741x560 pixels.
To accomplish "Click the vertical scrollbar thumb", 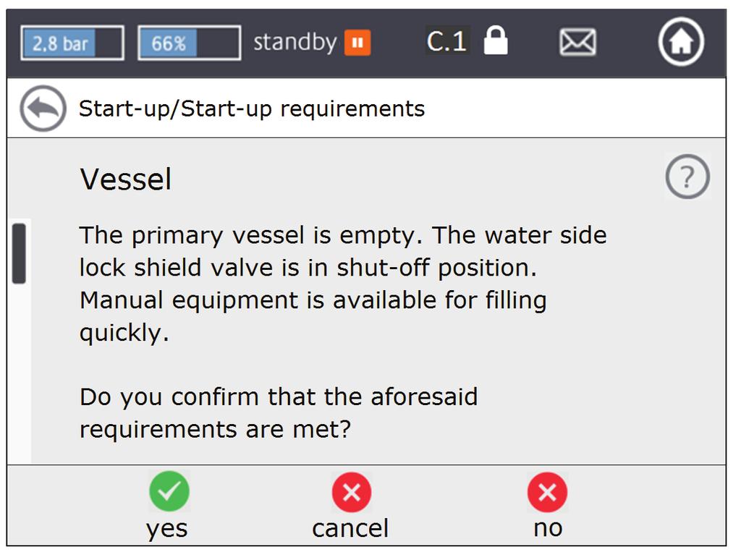I will pos(19,253).
